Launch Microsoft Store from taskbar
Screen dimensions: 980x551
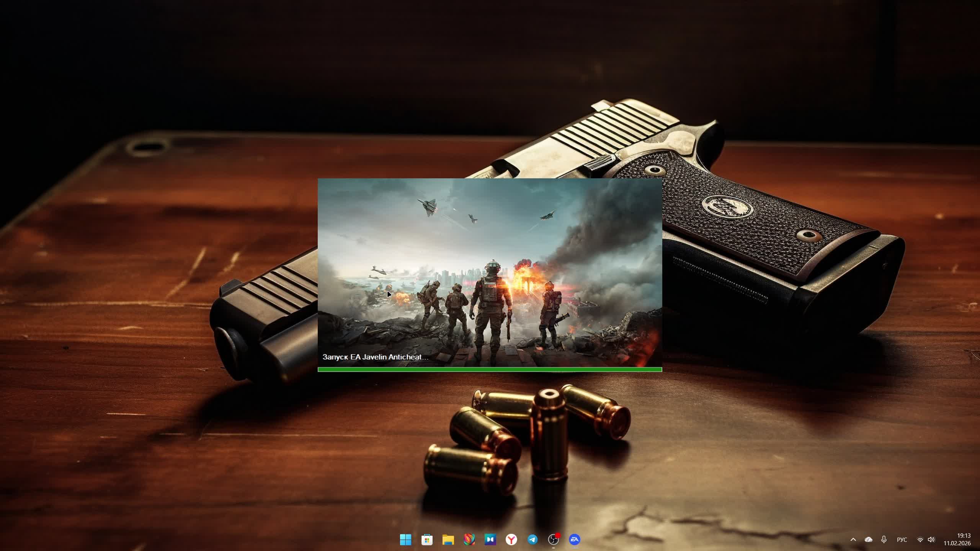click(x=427, y=540)
